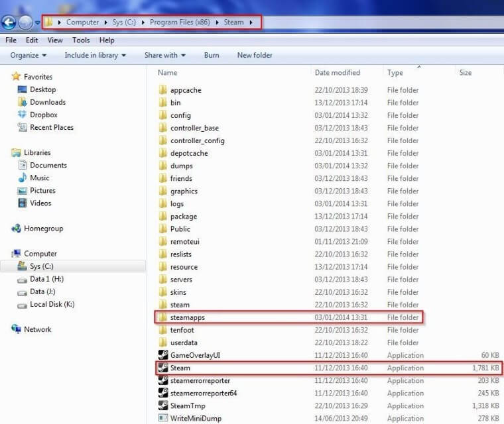Screen dimensions: 504x424
Task: Select the depotcache folder name
Action: coord(189,153)
